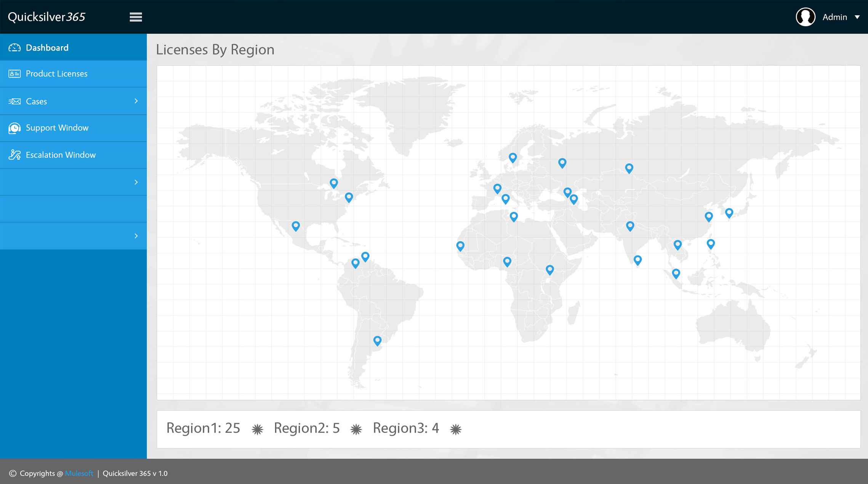Viewport: 868px width, 484px height.
Task: Open the Mulesoft footer link
Action: pyautogui.click(x=79, y=473)
